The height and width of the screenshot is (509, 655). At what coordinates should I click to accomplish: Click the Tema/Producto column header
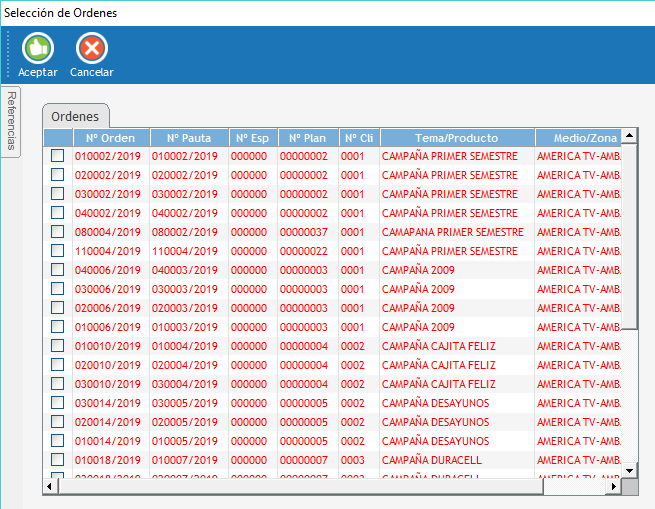[x=456, y=138]
